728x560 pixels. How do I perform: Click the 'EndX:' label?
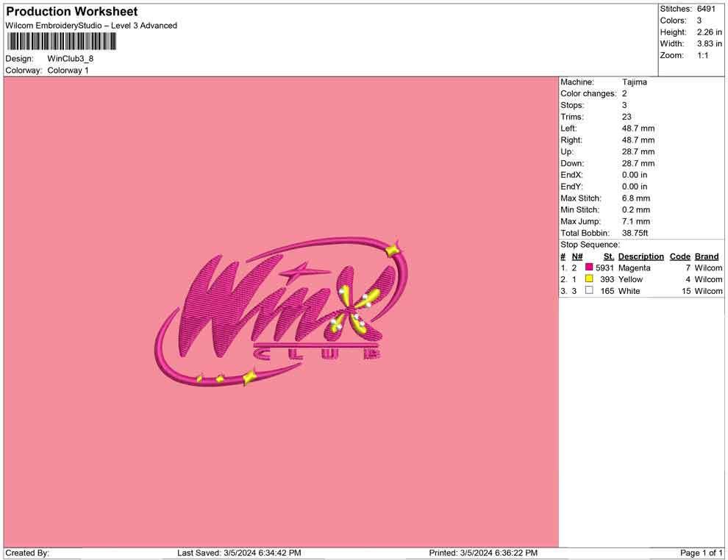(571, 175)
